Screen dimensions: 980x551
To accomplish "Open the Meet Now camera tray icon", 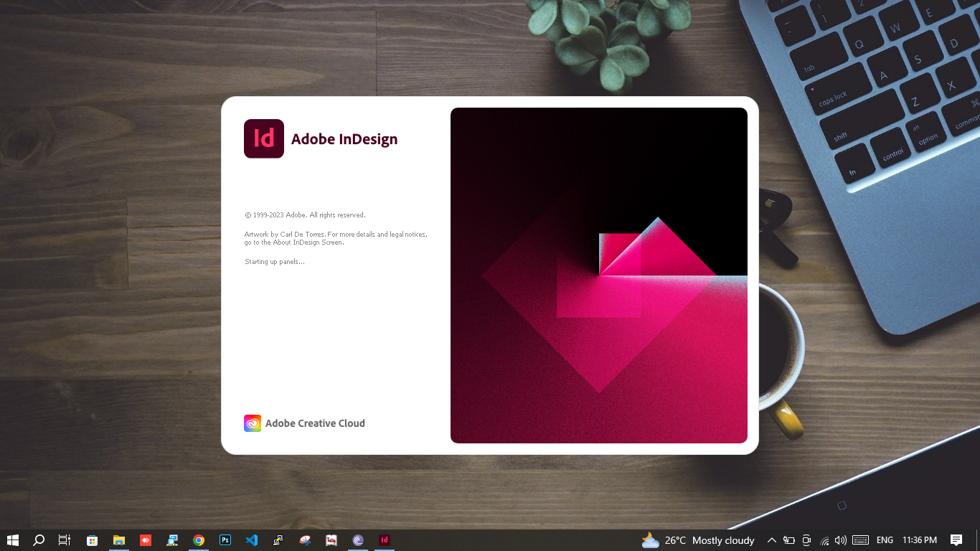I will coord(807,540).
